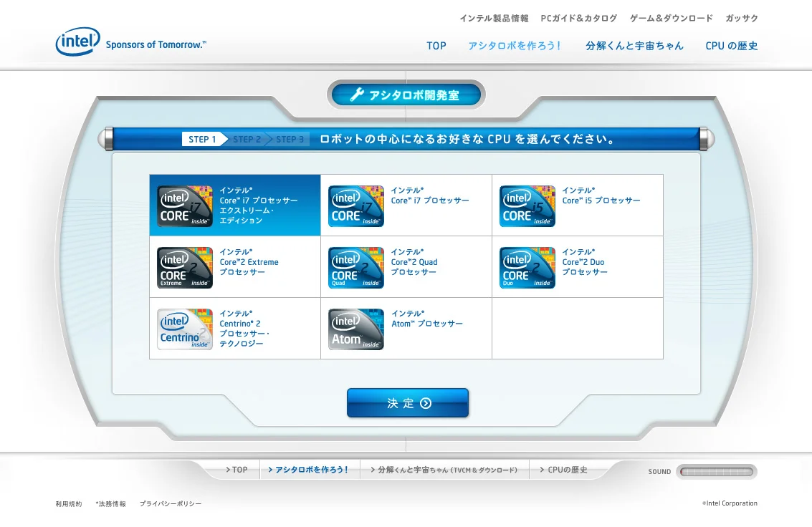Select the STEP 3 tab
The width and height of the screenshot is (812, 527).
click(290, 139)
